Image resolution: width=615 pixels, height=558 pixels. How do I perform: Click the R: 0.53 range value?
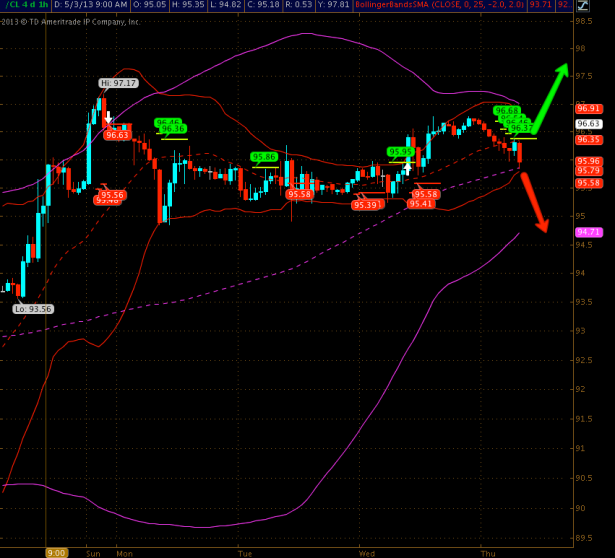click(x=299, y=5)
